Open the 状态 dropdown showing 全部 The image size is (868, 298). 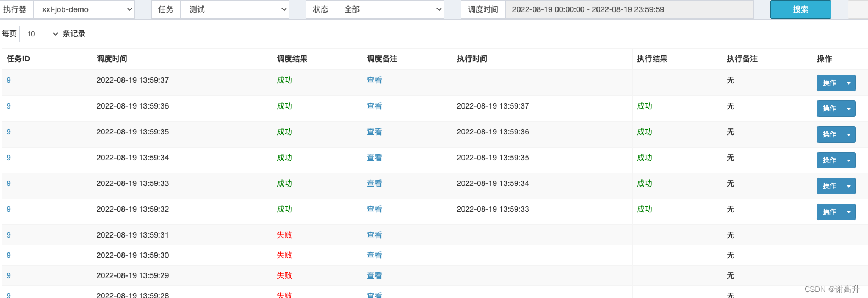(x=389, y=9)
